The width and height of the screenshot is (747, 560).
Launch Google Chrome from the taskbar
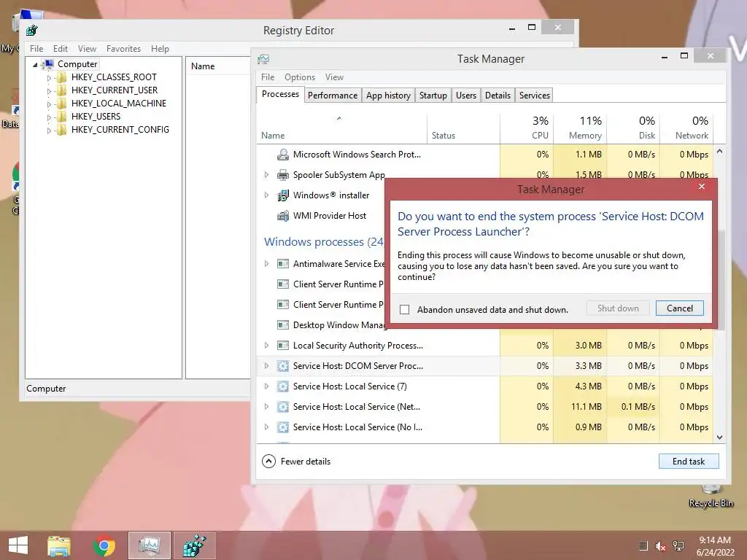[104, 545]
